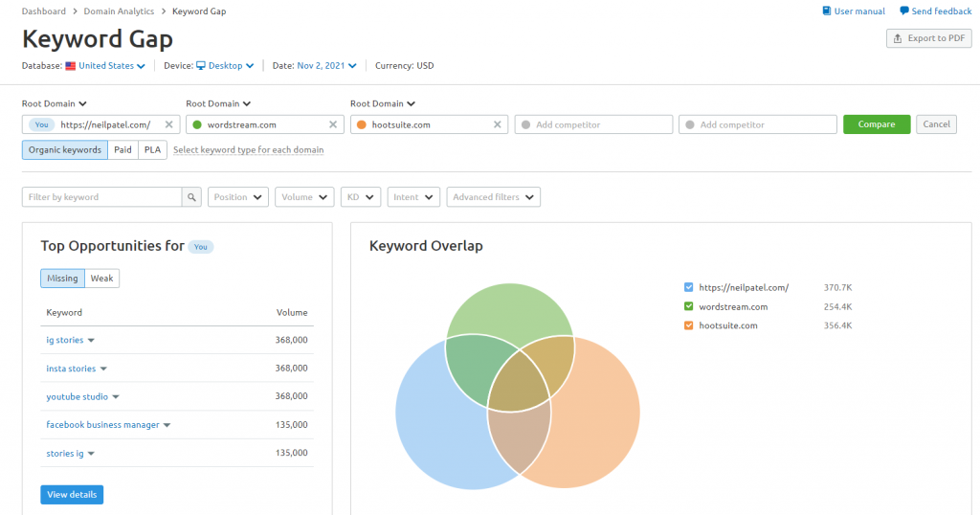980x515 pixels.
Task: Click the Cancel button
Action: point(936,124)
